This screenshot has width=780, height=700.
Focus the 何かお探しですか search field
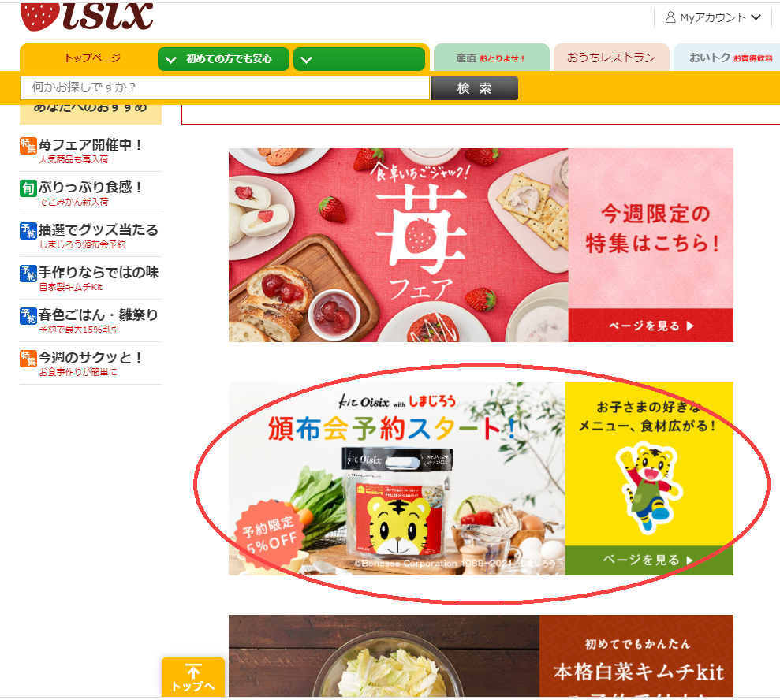click(x=224, y=88)
